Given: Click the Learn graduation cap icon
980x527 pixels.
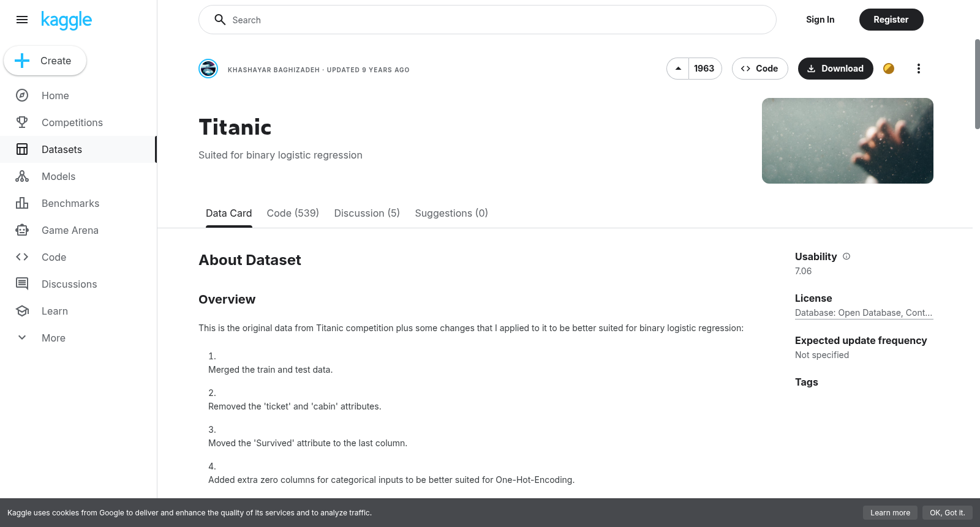Looking at the screenshot, I should [22, 311].
